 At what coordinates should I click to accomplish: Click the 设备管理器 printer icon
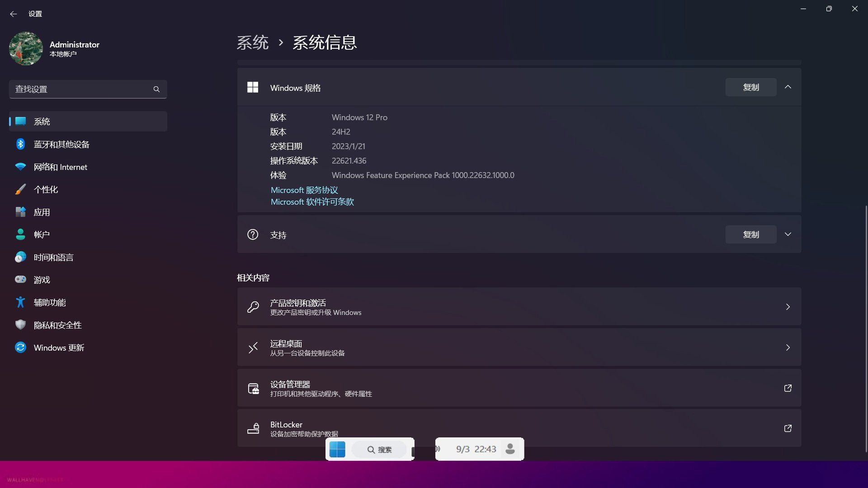pyautogui.click(x=253, y=388)
